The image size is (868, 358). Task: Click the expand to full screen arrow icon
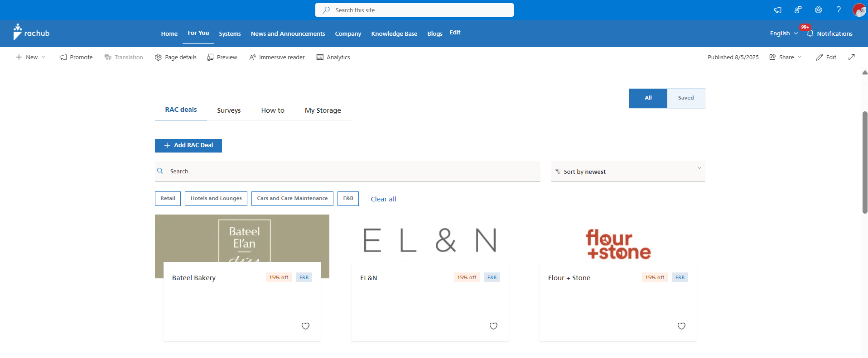pyautogui.click(x=852, y=57)
